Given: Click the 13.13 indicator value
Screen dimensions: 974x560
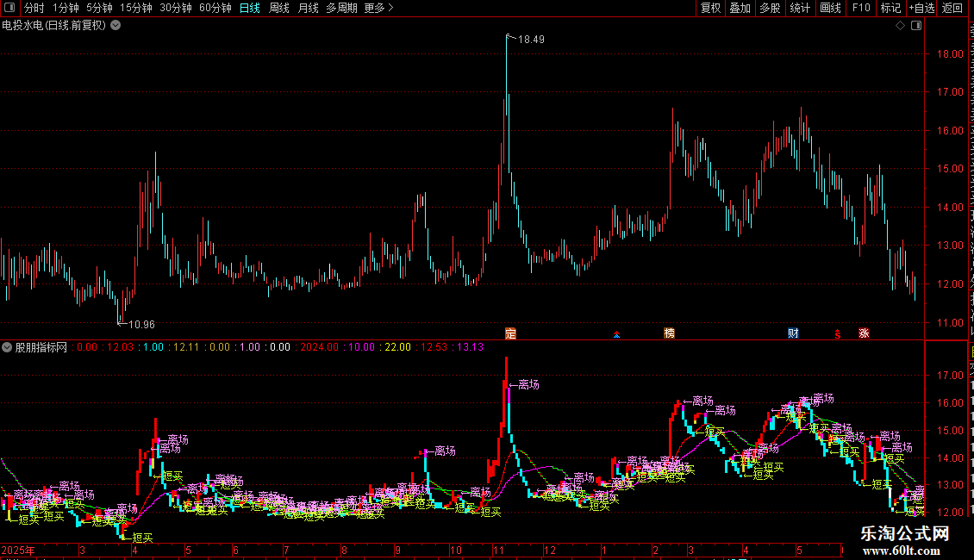Looking at the screenshot, I should coord(471,347).
